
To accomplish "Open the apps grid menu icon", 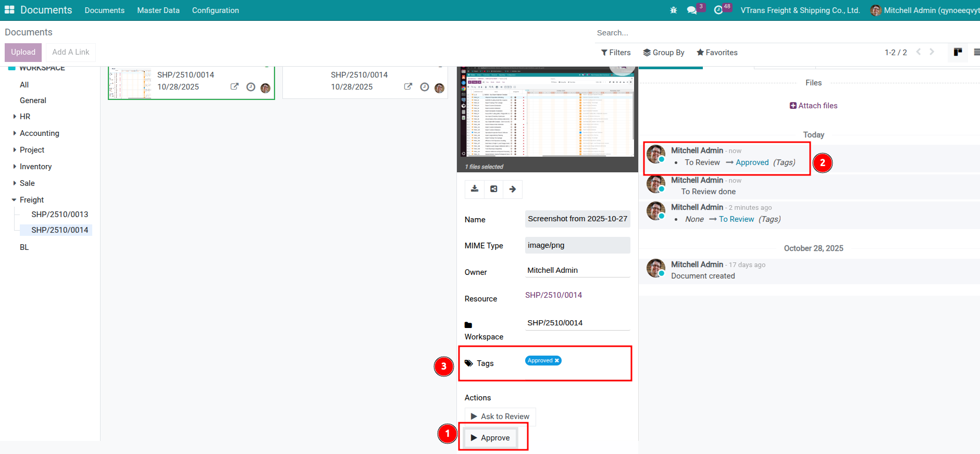I will pyautogui.click(x=9, y=10).
